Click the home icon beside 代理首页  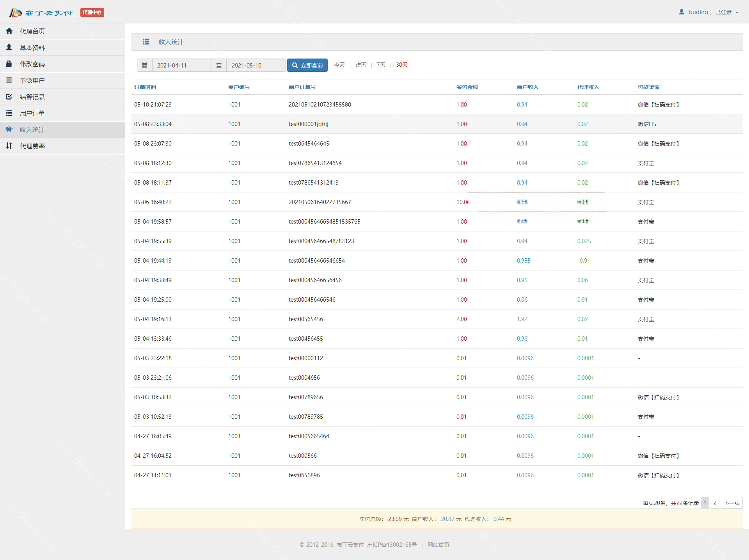click(9, 31)
